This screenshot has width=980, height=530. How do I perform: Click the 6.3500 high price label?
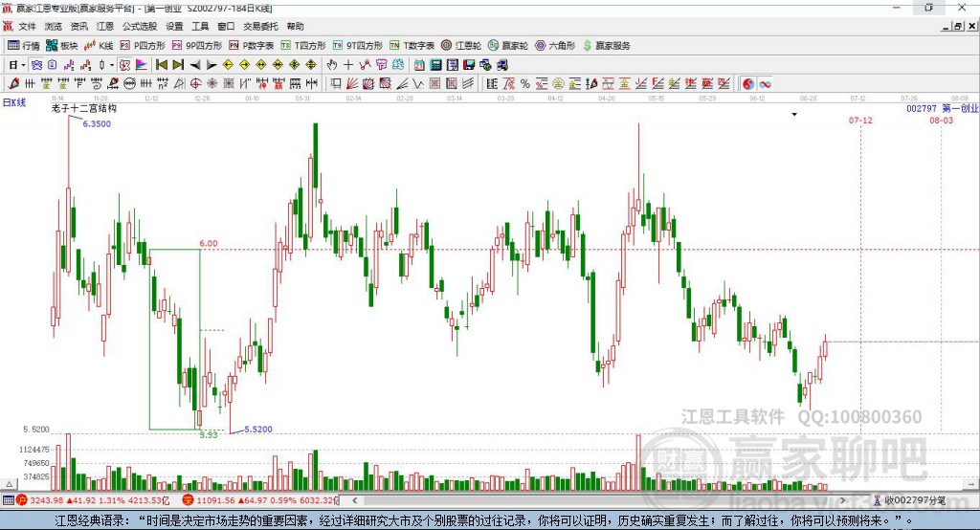(x=97, y=123)
